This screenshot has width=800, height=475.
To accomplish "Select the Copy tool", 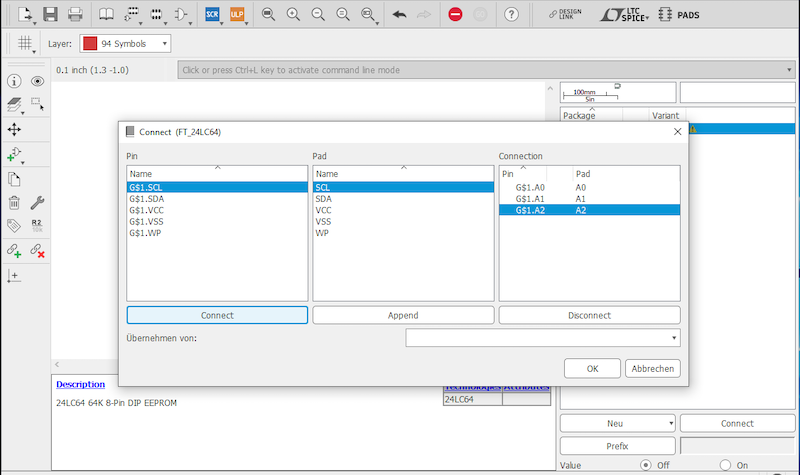I will (x=14, y=179).
